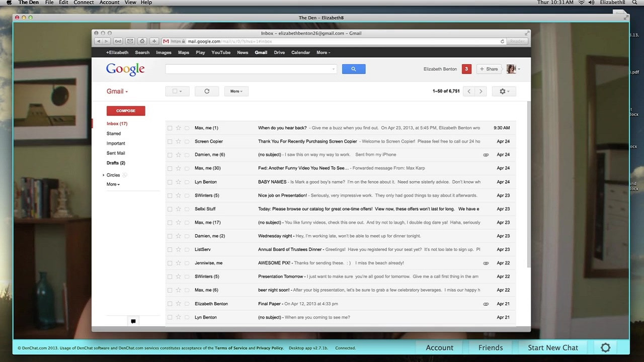This screenshot has width=644, height=362.
Task: Open the Connect menu in menu bar
Action: 84,3
